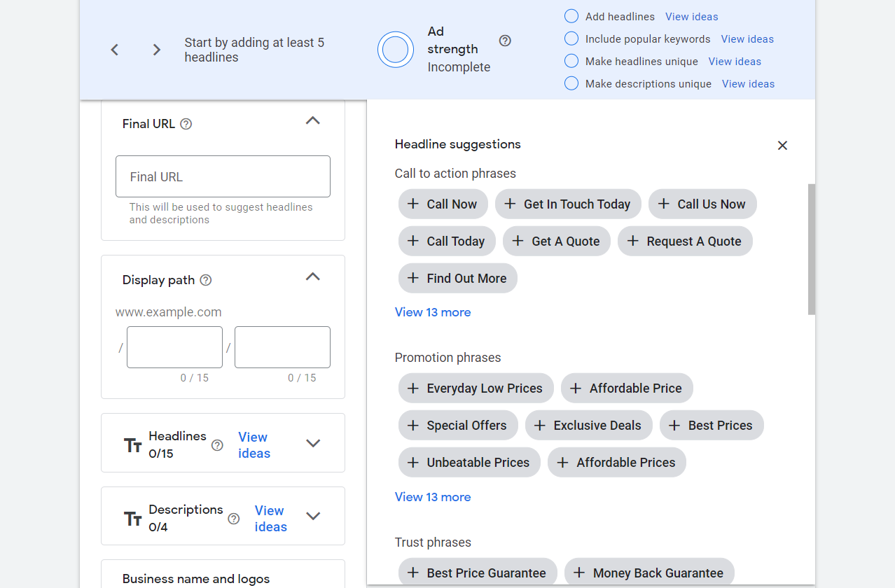895x588 pixels.
Task: Open the Display path help tooltip icon
Action: 205,279
